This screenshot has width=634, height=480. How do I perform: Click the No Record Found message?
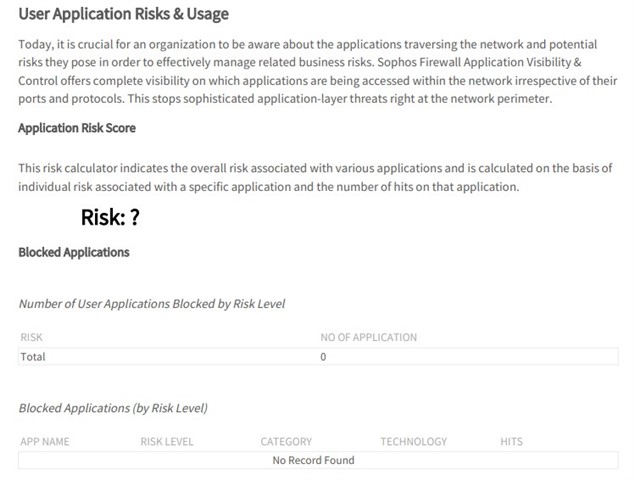coord(313,460)
